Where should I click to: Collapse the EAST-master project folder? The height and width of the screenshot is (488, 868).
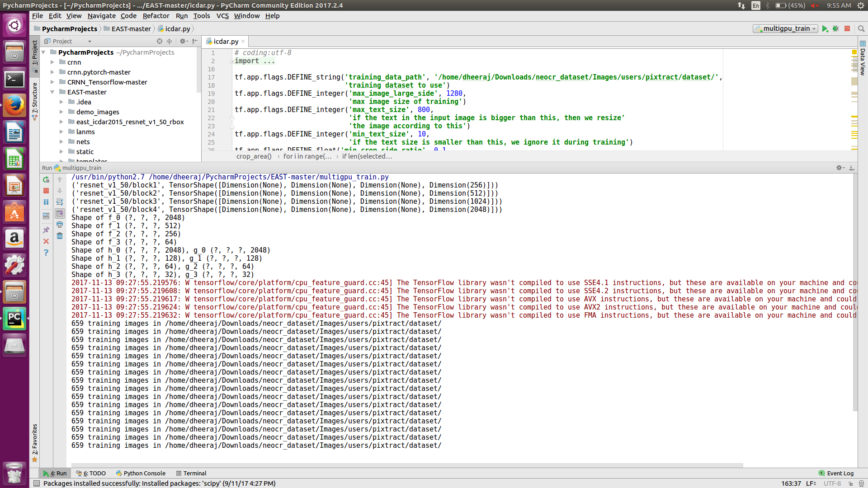pos(52,92)
